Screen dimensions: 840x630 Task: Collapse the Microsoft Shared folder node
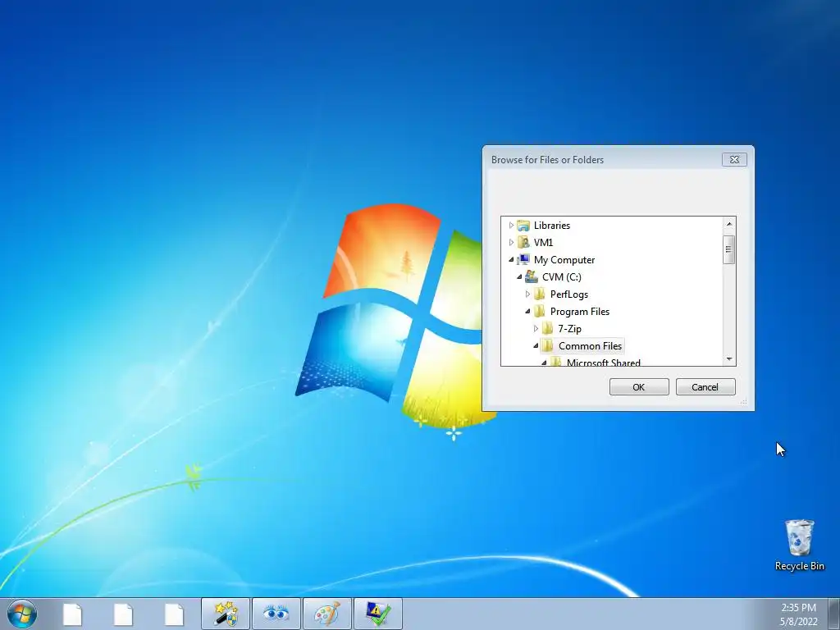coord(544,363)
